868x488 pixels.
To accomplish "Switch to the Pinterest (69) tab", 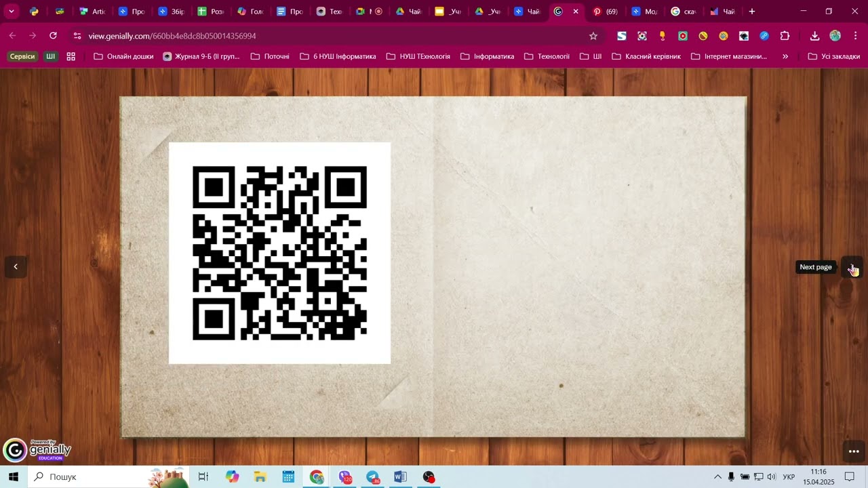I will 605,12.
